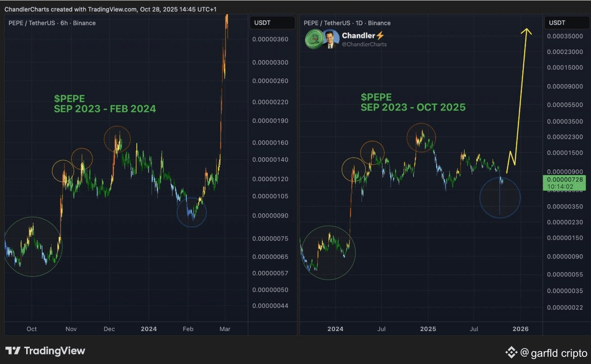Click the Binance logo watermark near garfld cripto

click(x=511, y=352)
